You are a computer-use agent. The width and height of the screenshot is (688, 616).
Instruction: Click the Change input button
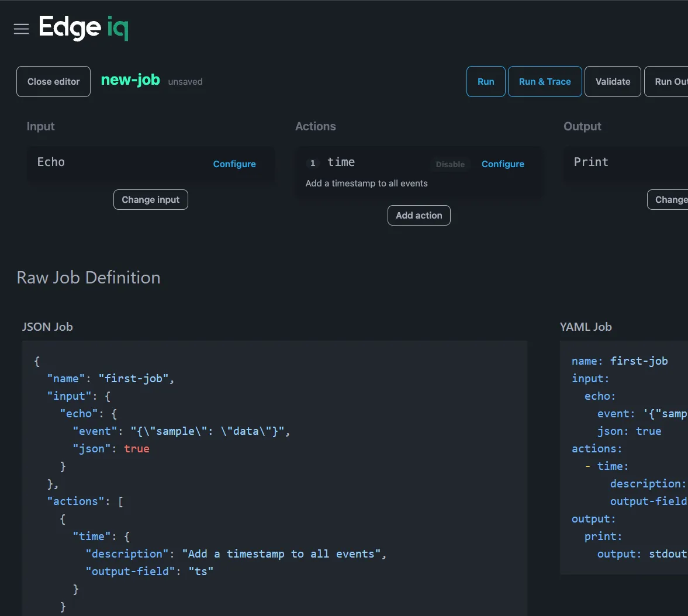coord(150,200)
